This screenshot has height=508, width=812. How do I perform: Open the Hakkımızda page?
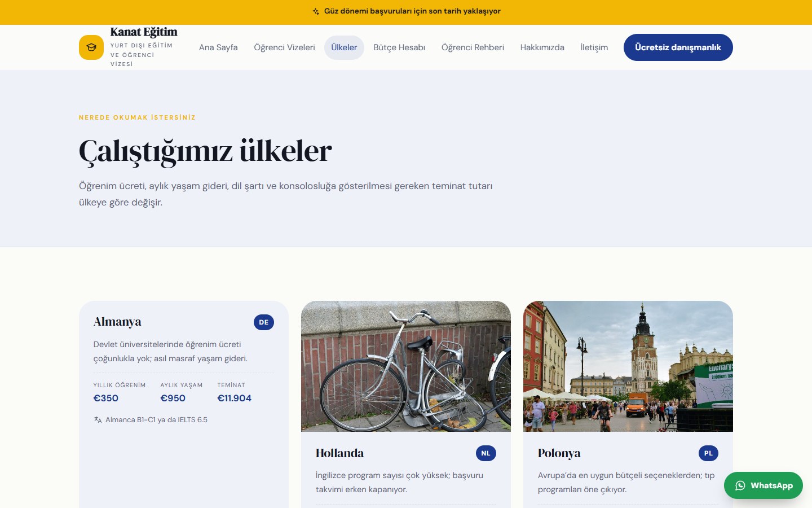[542, 47]
